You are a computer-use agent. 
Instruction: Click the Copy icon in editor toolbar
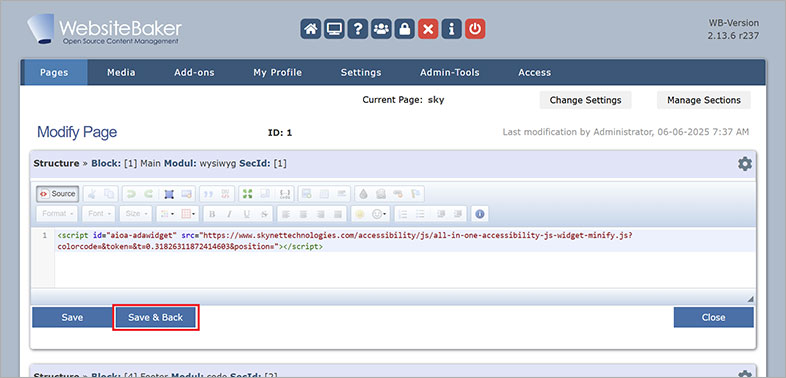[x=109, y=194]
